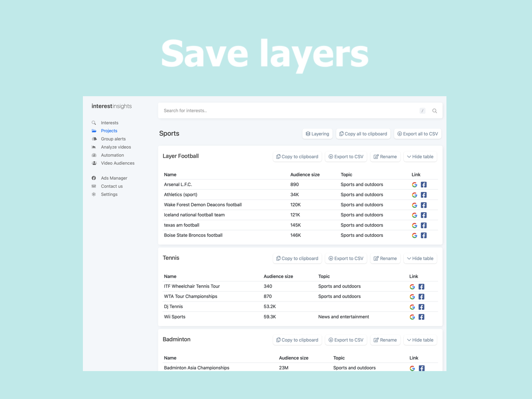The image size is (532, 399).
Task: Open Google link for Athletics (sport)
Action: click(415, 195)
